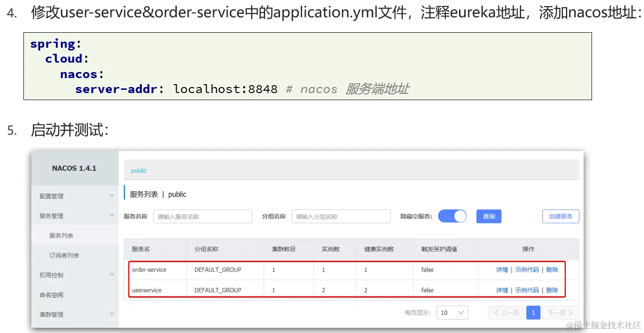
Task: Click 删除 for order-service
Action: tap(552, 270)
